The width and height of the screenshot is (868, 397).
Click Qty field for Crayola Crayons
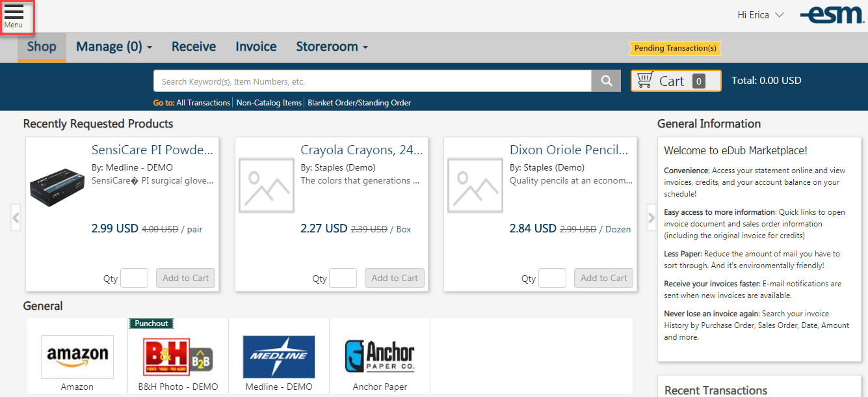point(343,278)
